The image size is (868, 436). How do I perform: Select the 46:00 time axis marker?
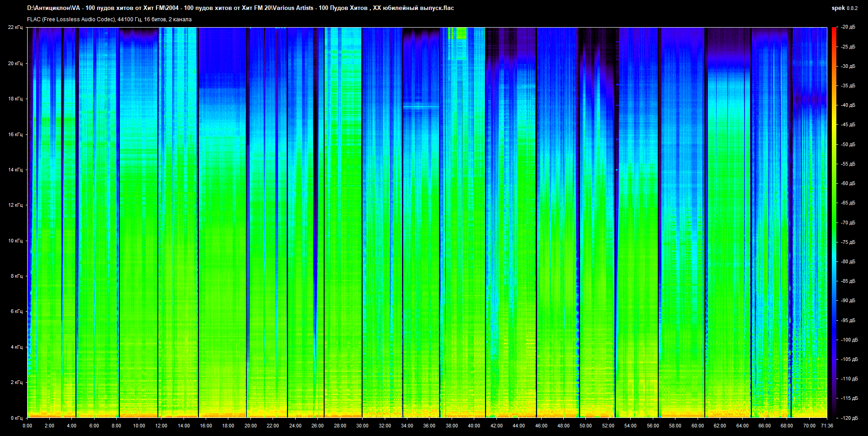point(541,426)
